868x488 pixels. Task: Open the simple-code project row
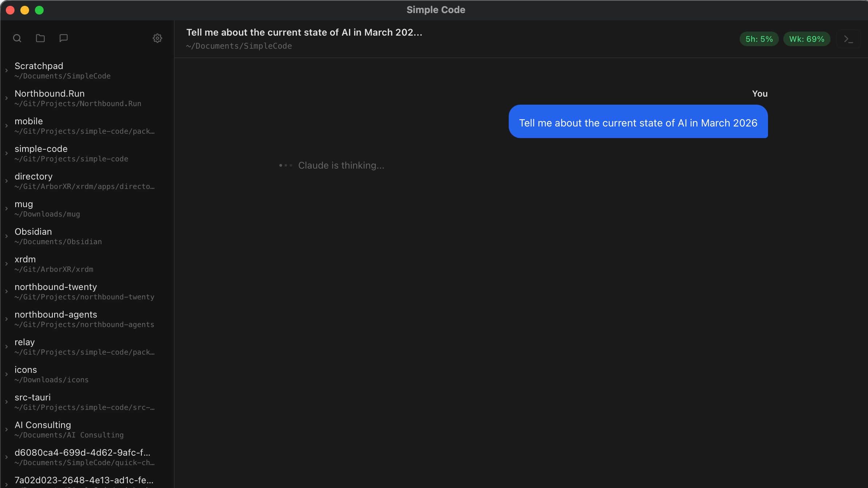coord(87,153)
